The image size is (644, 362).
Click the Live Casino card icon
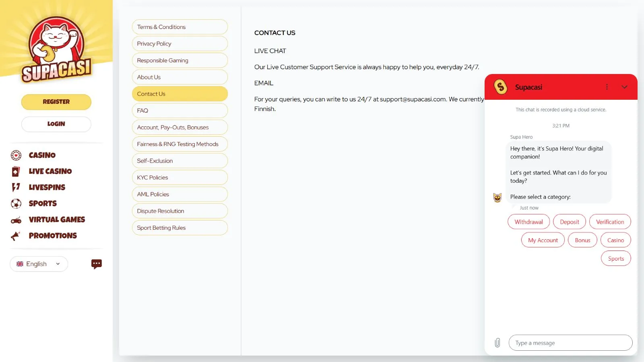(16, 172)
